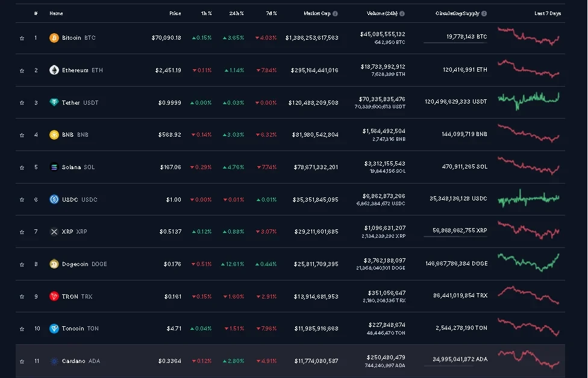Sort by the Name column header

[x=56, y=13]
